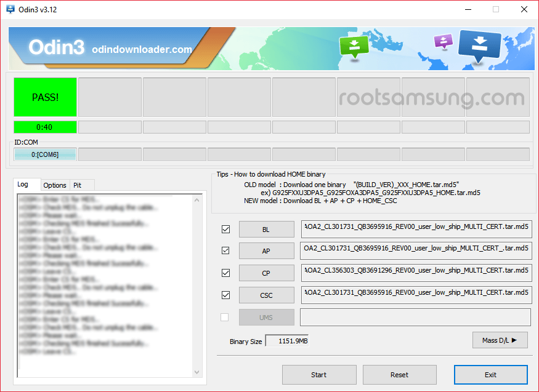539x392 pixels.
Task: Uncheck the CSC checkbox
Action: (x=225, y=295)
